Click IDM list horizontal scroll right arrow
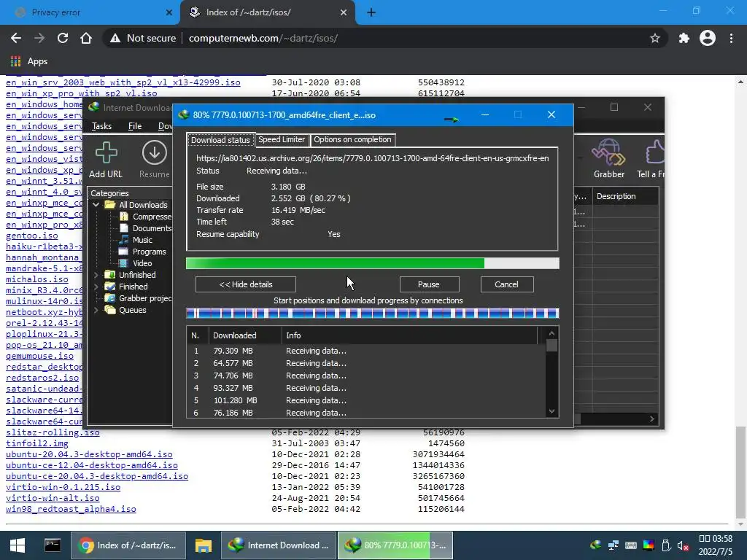The height and width of the screenshot is (560, 747). click(652, 419)
